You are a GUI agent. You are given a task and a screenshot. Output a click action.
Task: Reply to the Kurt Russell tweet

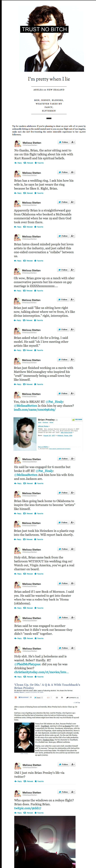18,163
